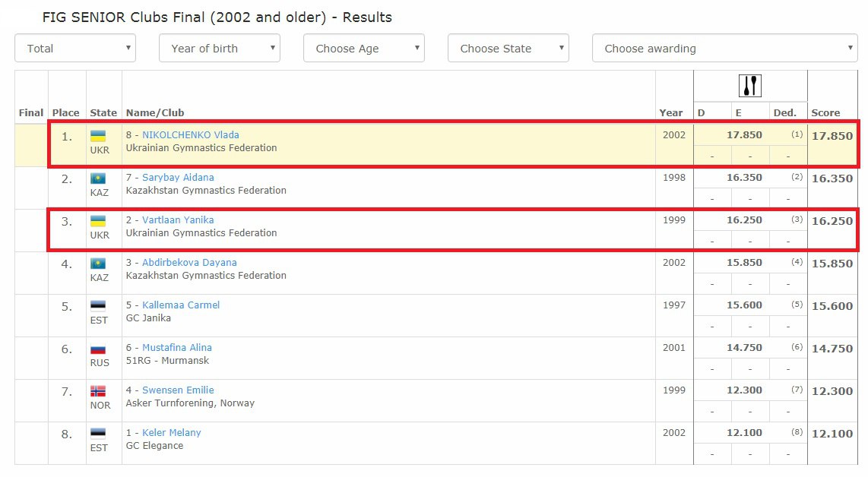Click the clubs apparatus icon in header
868x477 pixels.
(750, 86)
